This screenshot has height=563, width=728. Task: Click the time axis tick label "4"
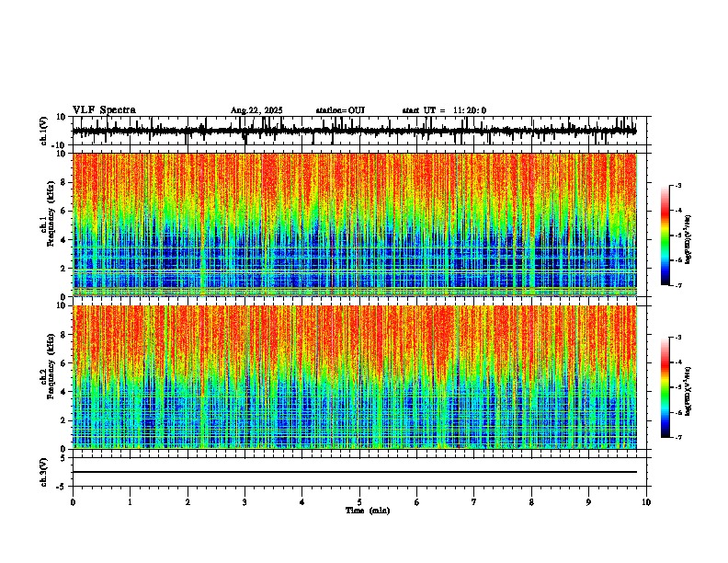point(302,502)
